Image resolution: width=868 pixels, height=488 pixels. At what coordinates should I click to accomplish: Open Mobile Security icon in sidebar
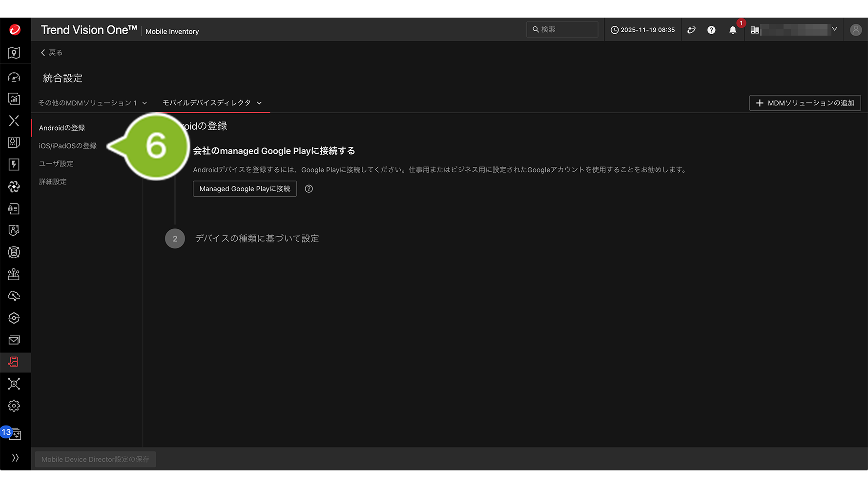tap(14, 362)
